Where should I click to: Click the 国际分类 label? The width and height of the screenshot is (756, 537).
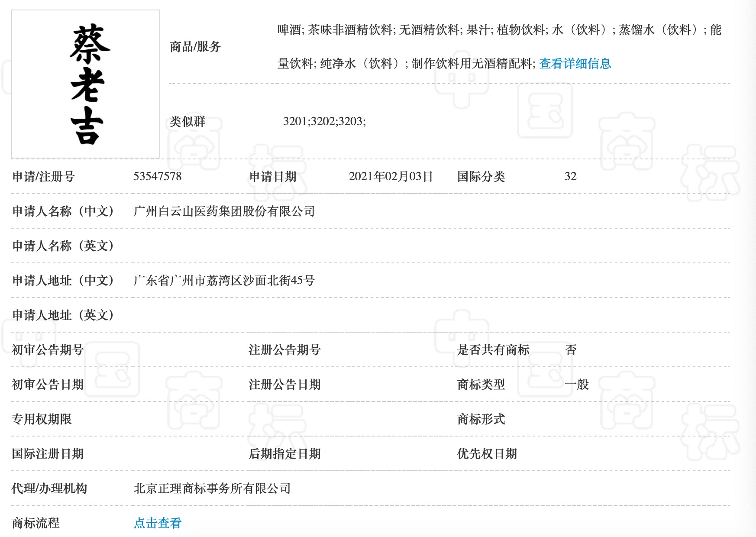(x=481, y=177)
